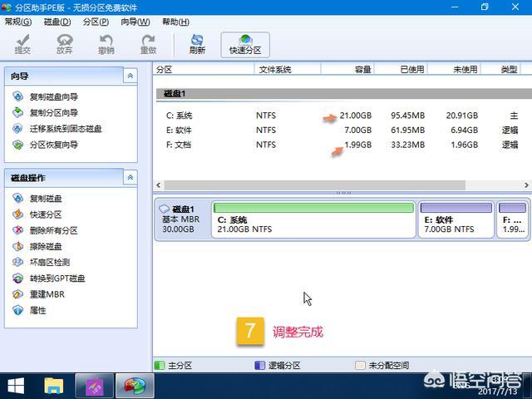This screenshot has height=399, width=532.
Task: Click the 迁移系统到固态磁盘 icon
Action: tap(17, 129)
